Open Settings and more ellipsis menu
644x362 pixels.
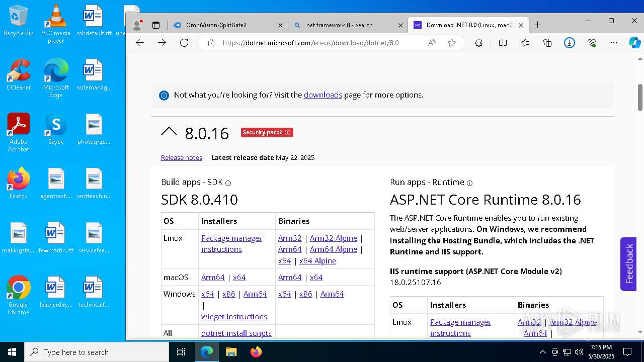614,43
